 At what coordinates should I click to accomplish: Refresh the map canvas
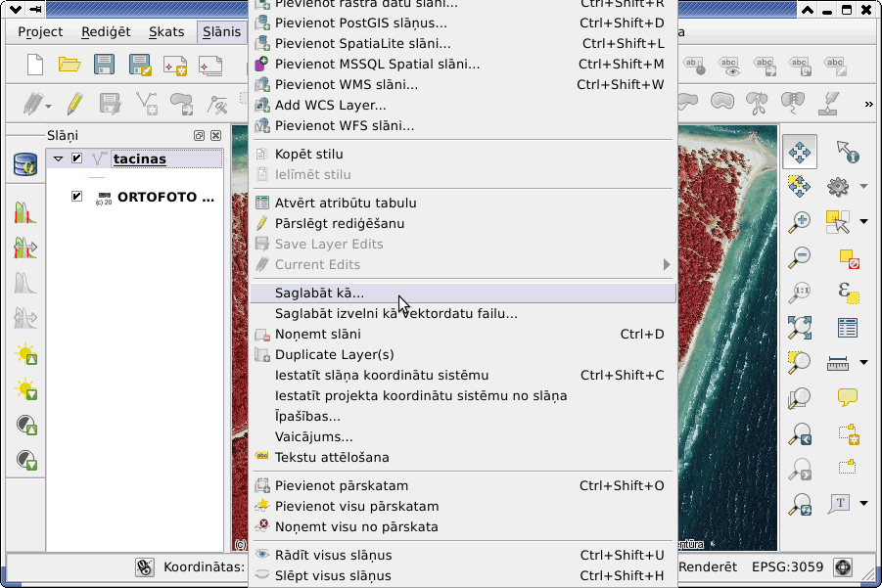click(x=800, y=504)
